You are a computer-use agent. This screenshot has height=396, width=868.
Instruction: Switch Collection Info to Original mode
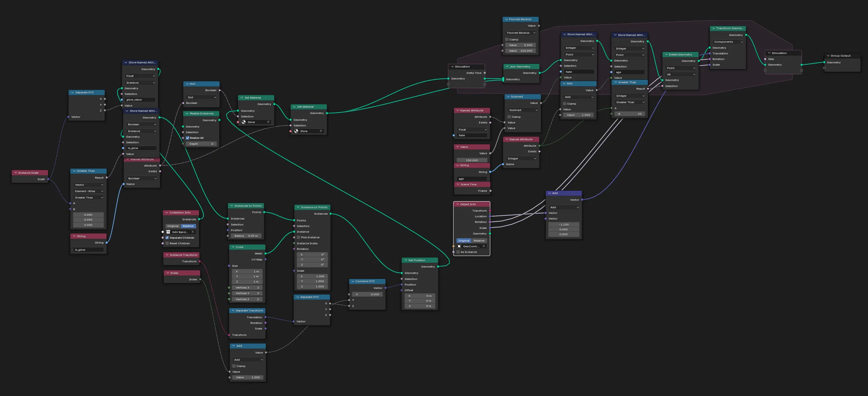[x=173, y=226]
